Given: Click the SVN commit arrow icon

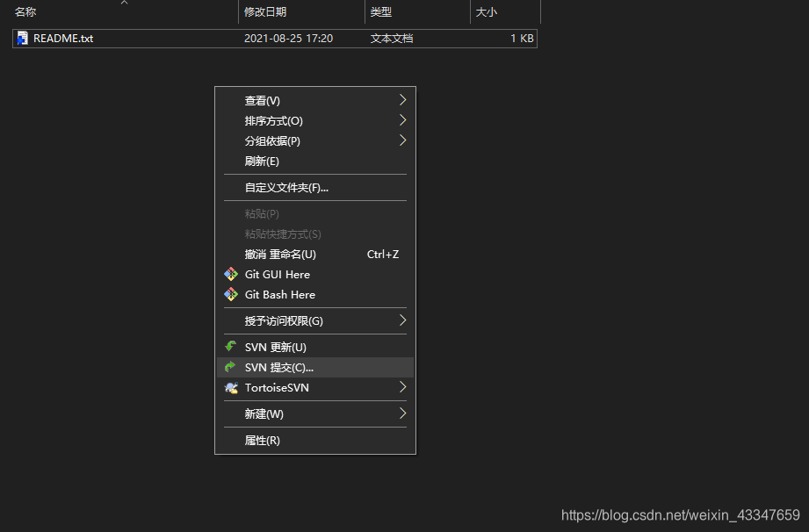Looking at the screenshot, I should pos(231,367).
